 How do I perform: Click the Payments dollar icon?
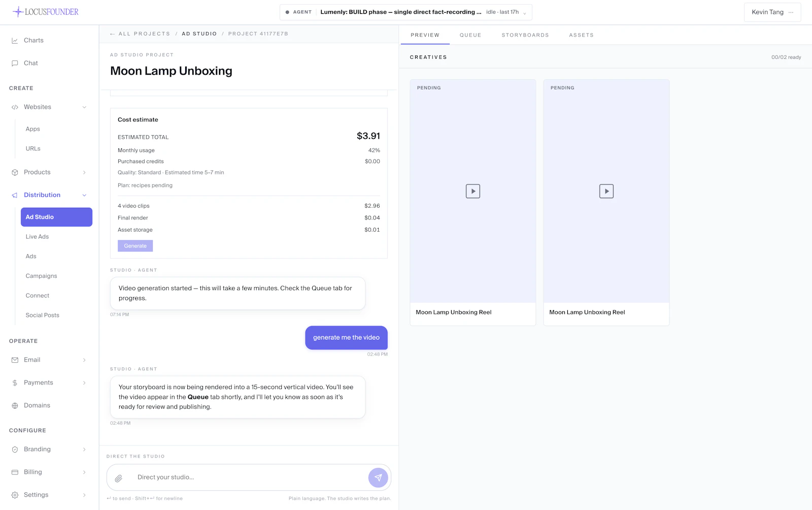[15, 383]
